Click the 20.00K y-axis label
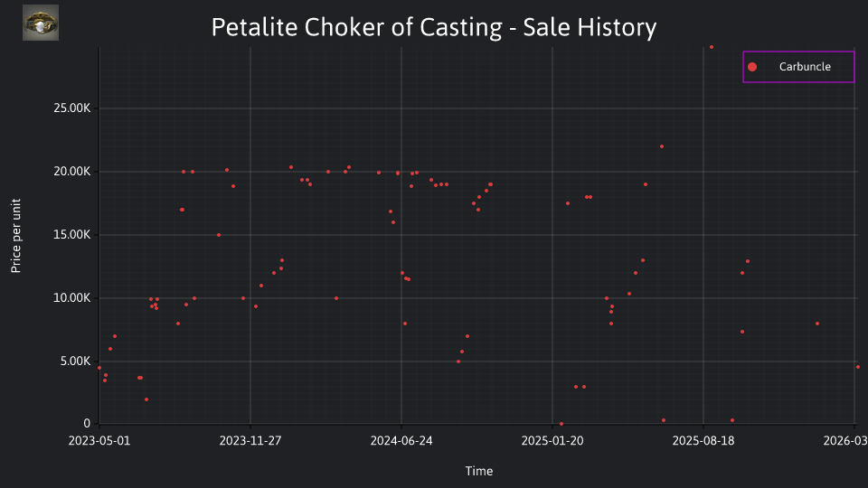The image size is (868, 488). tap(72, 172)
